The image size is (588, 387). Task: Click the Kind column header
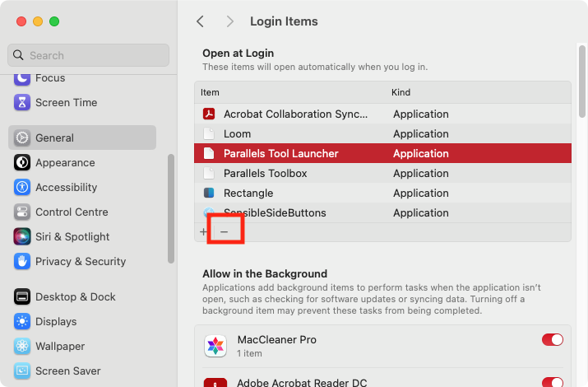(400, 92)
